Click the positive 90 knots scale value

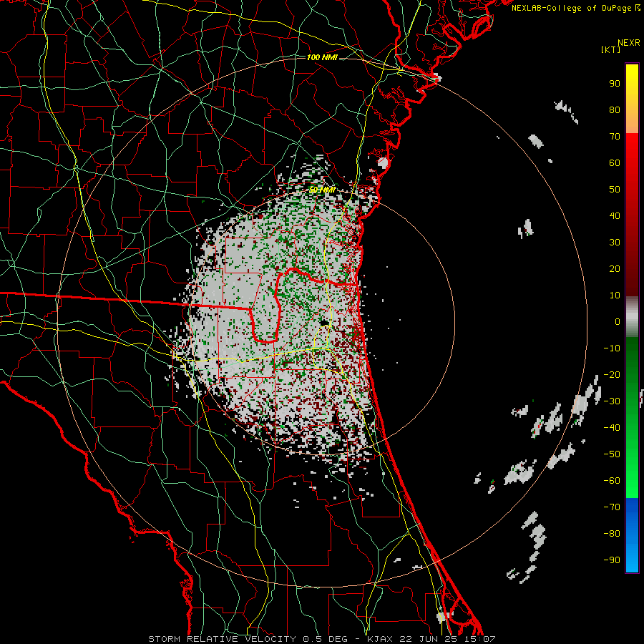(615, 84)
